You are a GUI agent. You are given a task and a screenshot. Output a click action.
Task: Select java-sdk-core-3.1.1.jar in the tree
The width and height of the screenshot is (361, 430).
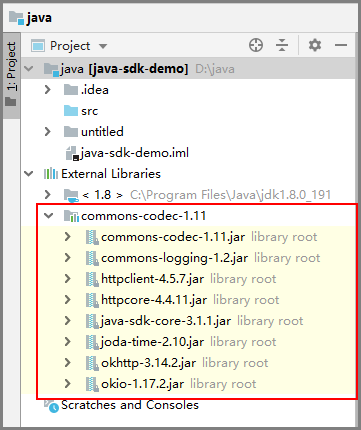[166, 321]
